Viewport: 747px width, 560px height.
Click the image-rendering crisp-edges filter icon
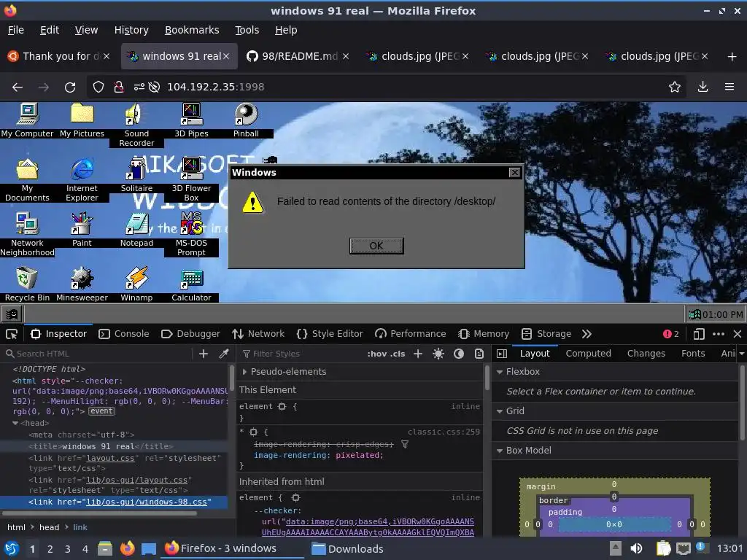[x=404, y=444]
